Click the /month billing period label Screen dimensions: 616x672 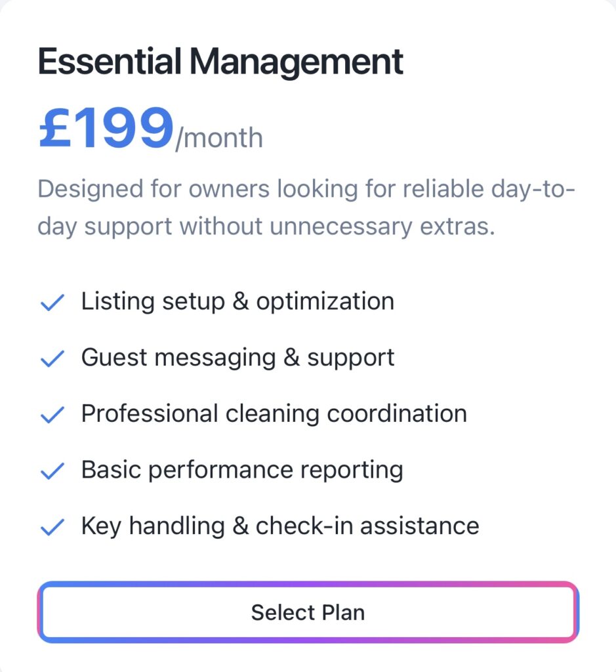coord(219,138)
